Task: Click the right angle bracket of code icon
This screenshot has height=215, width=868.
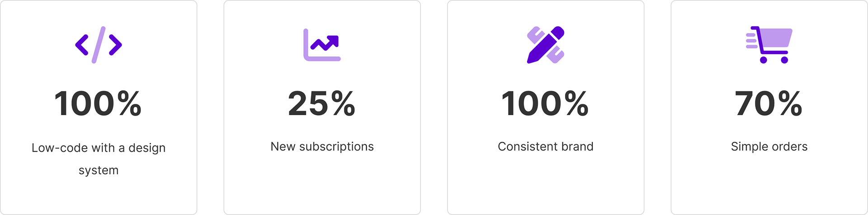Action: (116, 45)
